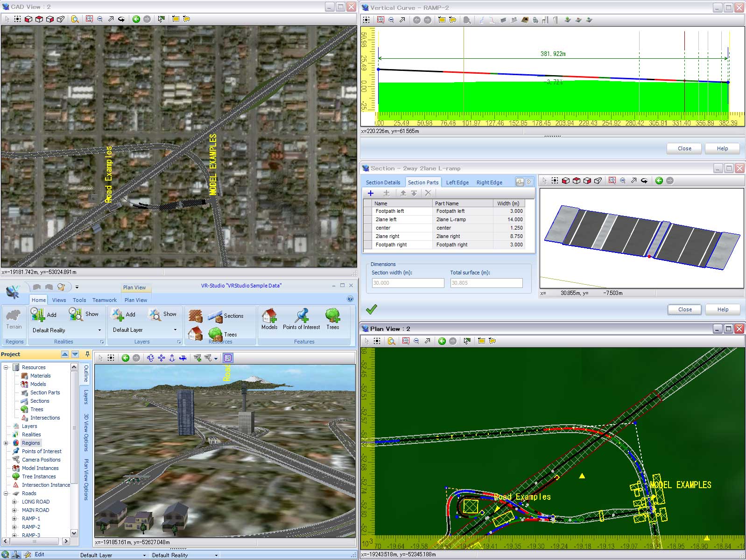Click Help button in Section window
This screenshot has width=746, height=560.
[723, 309]
